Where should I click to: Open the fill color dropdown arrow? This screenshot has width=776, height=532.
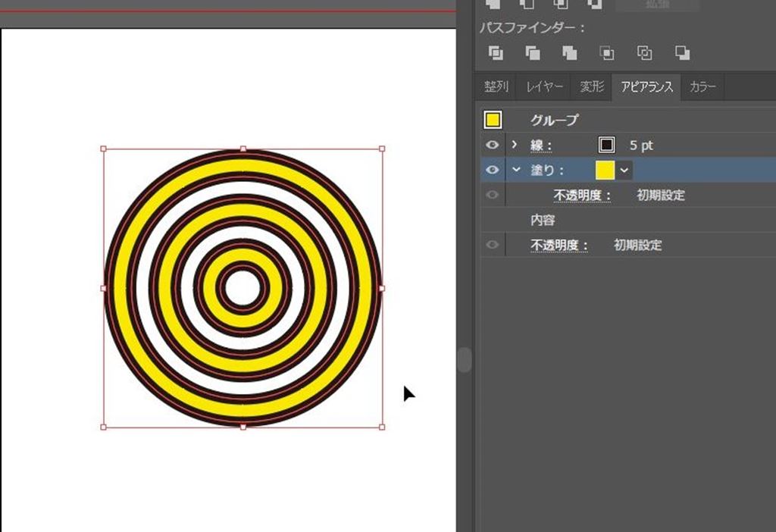click(624, 170)
